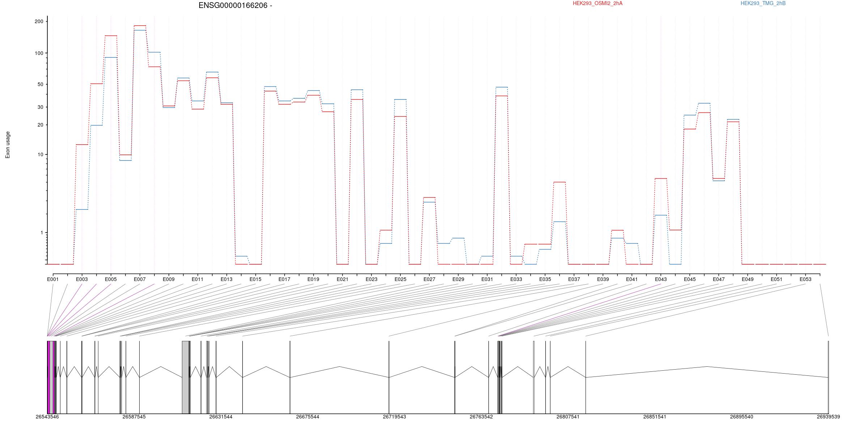Viewport: 868px width, 434px height.
Task: Click exon label E053
Action: tap(805, 279)
